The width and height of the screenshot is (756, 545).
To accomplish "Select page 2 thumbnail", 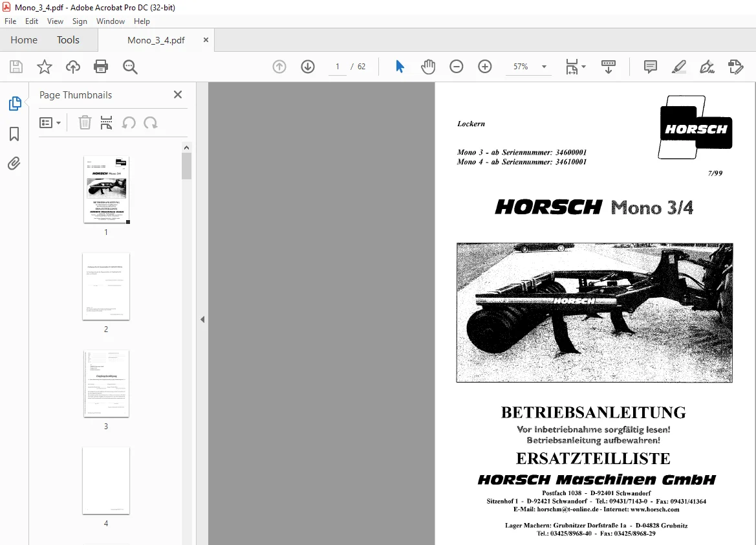I will tap(106, 286).
